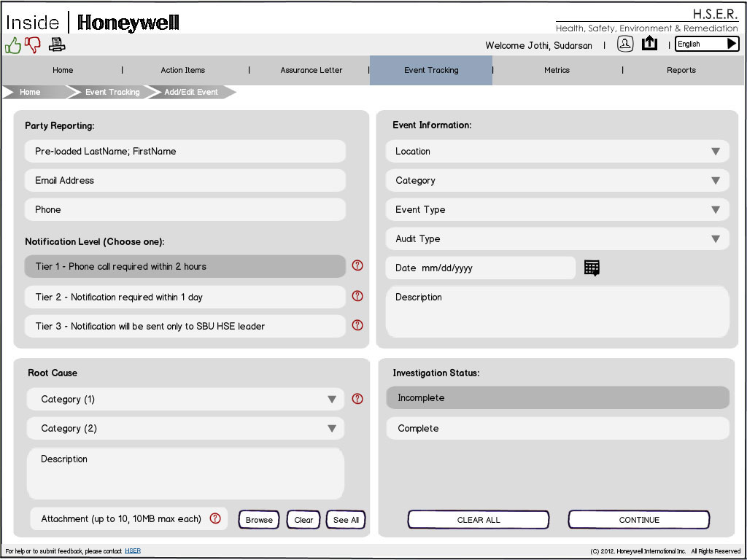Click the red thumbs down icon

pos(33,45)
